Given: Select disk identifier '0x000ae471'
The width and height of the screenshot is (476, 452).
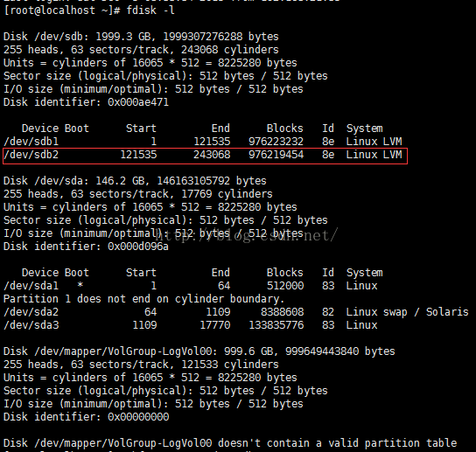Looking at the screenshot, I should (138, 102).
